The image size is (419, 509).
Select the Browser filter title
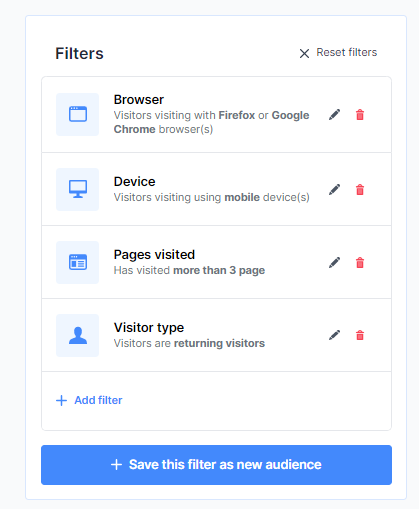(139, 100)
